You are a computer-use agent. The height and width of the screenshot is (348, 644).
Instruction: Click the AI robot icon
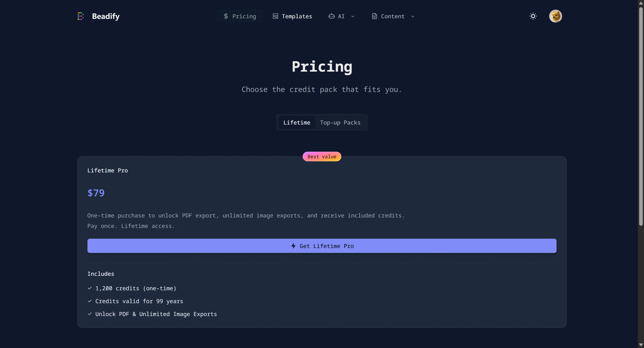click(331, 16)
